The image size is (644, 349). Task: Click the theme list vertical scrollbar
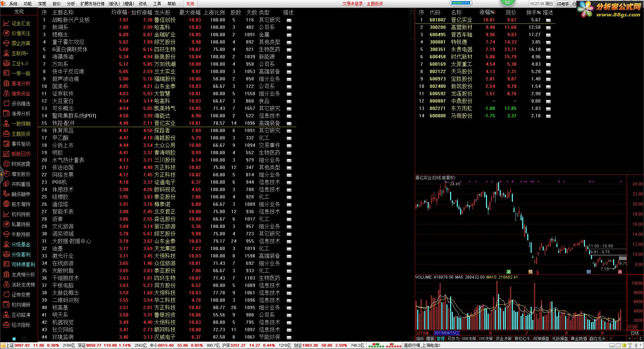tap(413, 27)
